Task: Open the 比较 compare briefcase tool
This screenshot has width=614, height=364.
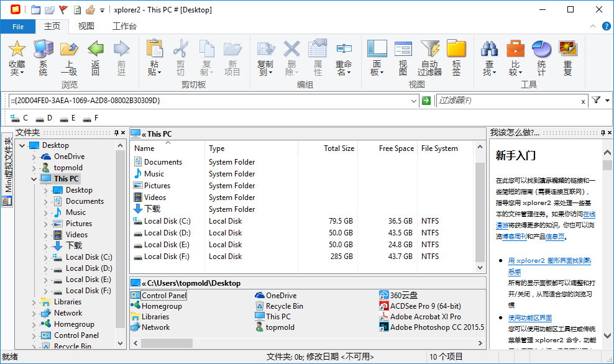Action: point(515,58)
